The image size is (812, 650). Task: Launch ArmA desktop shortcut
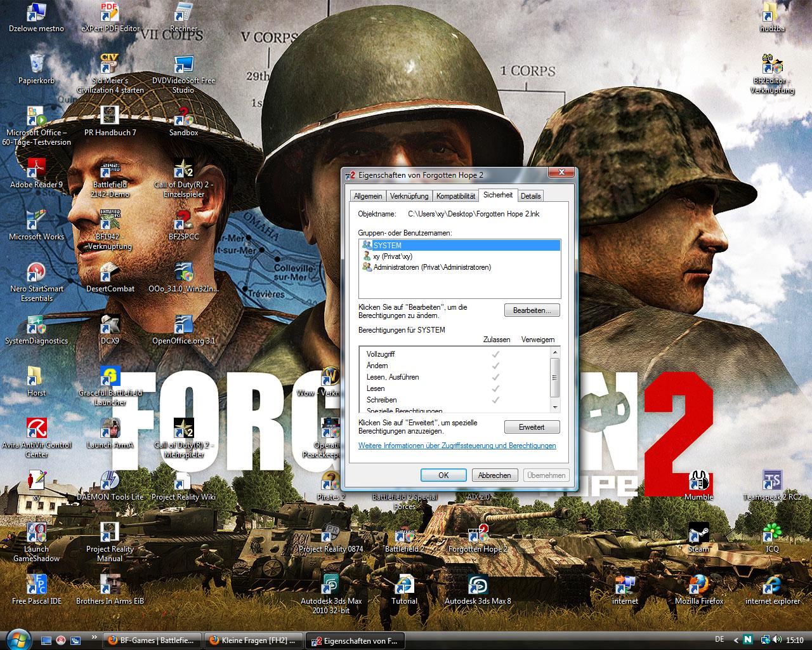click(110, 434)
